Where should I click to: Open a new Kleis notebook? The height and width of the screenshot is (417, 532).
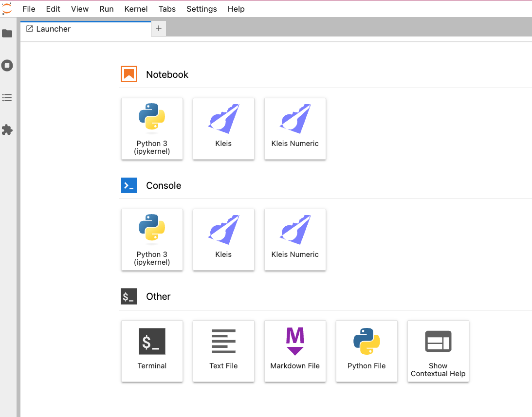[x=223, y=129]
